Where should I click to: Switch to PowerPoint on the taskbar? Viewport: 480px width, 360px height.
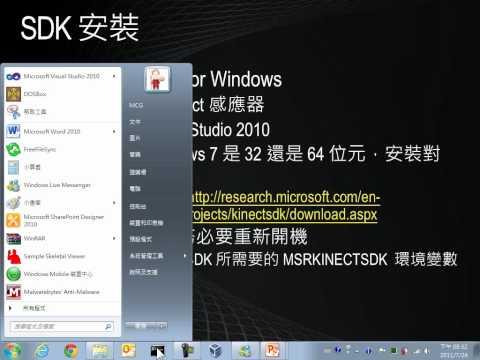tap(273, 351)
